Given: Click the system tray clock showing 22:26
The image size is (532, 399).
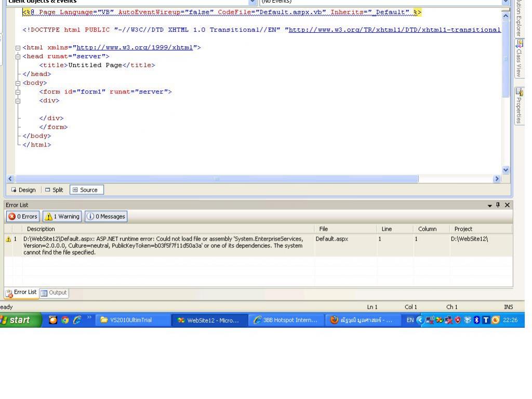Looking at the screenshot, I should tap(510, 320).
